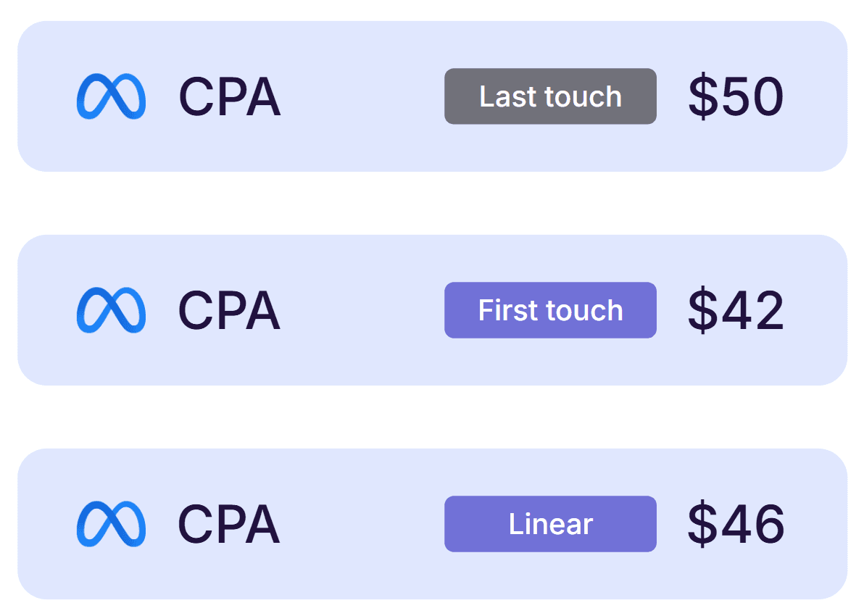
Task: Click the white gap between the $42 and $46 cards
Action: click(x=432, y=417)
